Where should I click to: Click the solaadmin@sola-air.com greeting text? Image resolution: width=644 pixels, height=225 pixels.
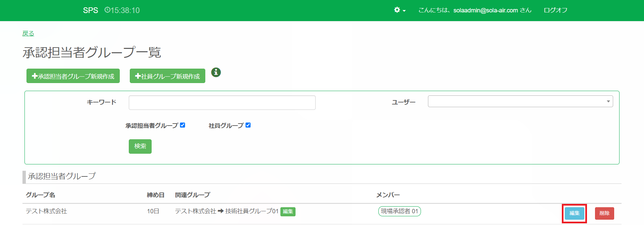coord(475,10)
